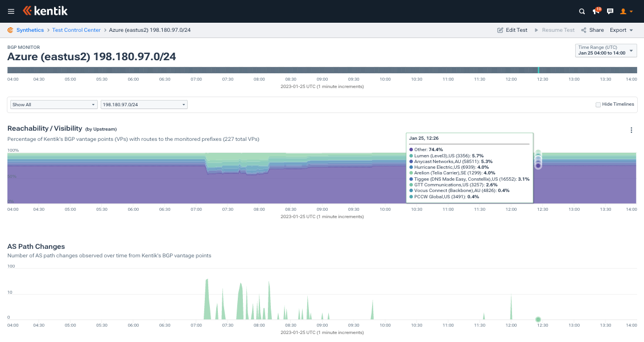Click the Resume Test button
This screenshot has height=342, width=644.
[554, 30]
